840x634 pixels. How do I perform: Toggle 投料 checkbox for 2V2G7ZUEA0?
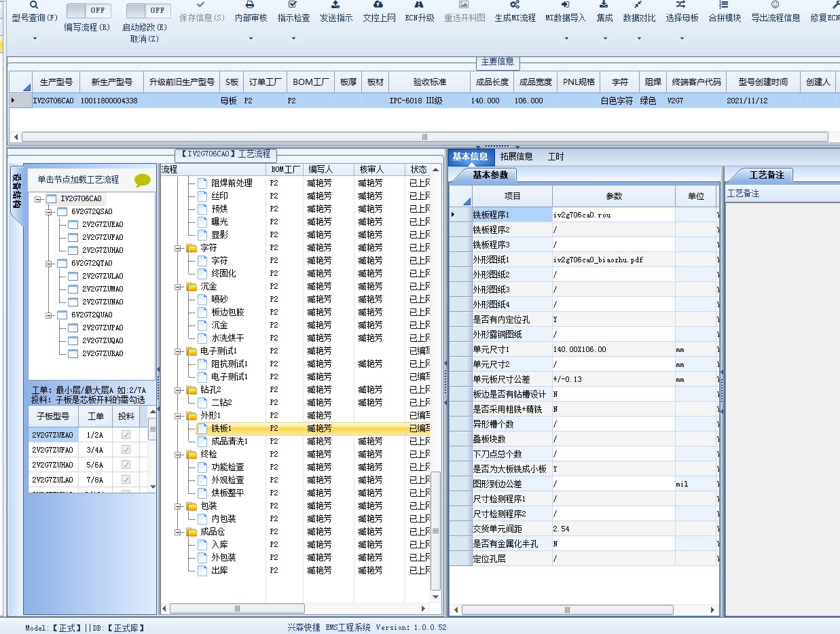pyautogui.click(x=126, y=435)
